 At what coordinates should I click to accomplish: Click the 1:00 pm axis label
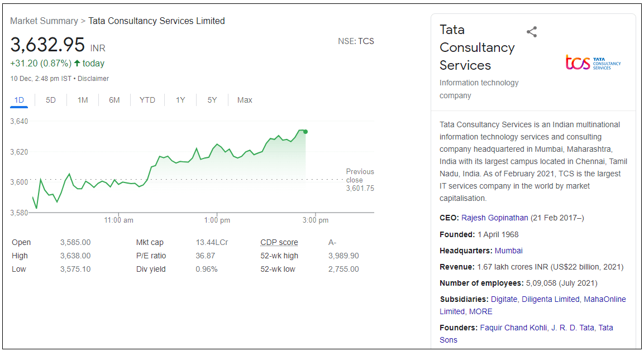(x=217, y=220)
